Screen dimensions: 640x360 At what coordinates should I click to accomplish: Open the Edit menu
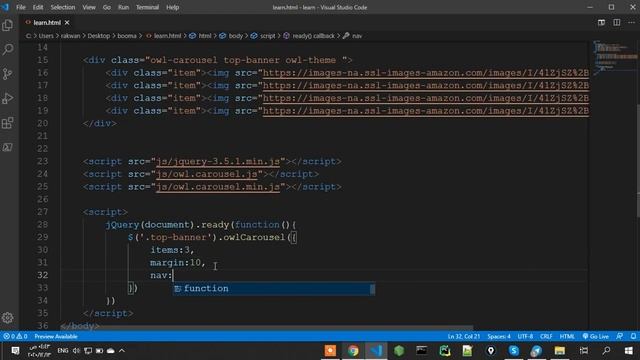(38, 7)
